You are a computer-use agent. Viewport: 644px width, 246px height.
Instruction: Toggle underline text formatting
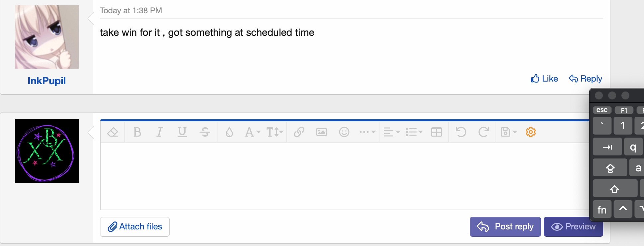point(182,132)
